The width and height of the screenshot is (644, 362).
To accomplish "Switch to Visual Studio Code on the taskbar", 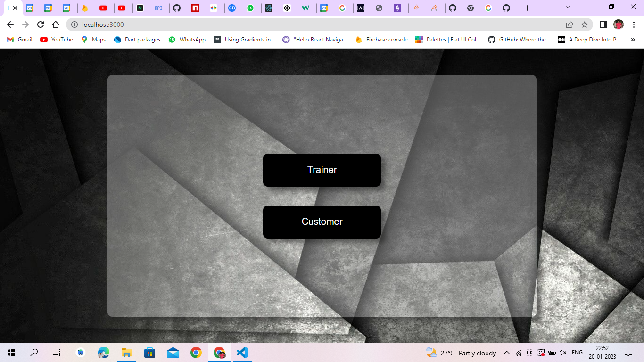I will (x=242, y=353).
